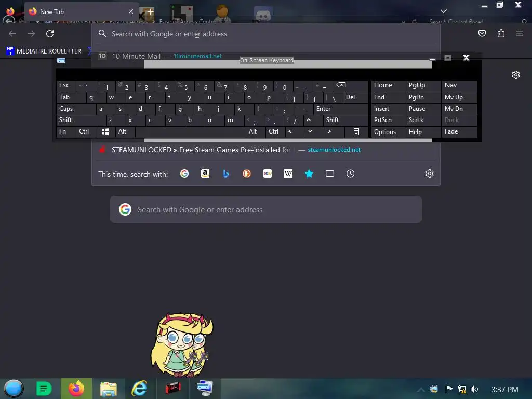532x399 pixels.
Task: Open volume control in system tray
Action: pyautogui.click(x=474, y=389)
